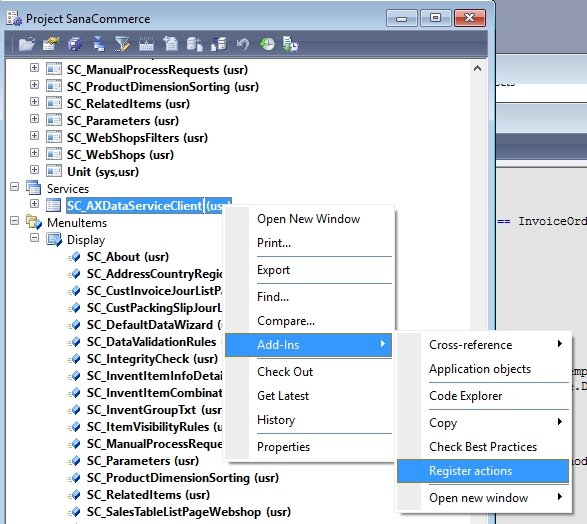
Task: Choose Get Latest in the context menu
Action: (x=308, y=396)
